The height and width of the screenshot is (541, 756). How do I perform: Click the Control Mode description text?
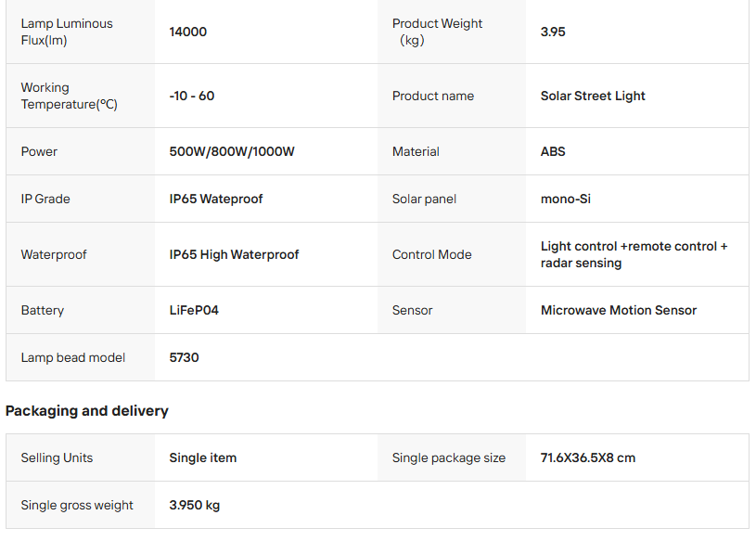pyautogui.click(x=634, y=254)
